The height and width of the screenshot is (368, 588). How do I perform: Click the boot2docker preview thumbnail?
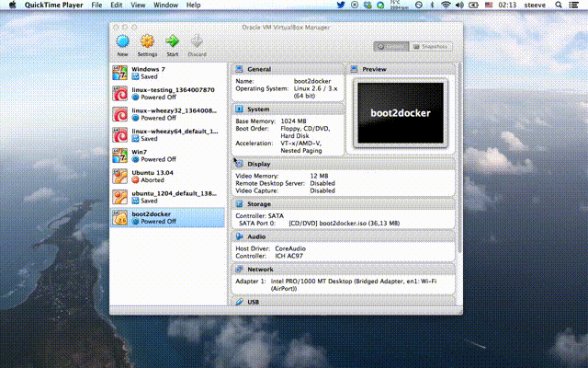click(401, 113)
